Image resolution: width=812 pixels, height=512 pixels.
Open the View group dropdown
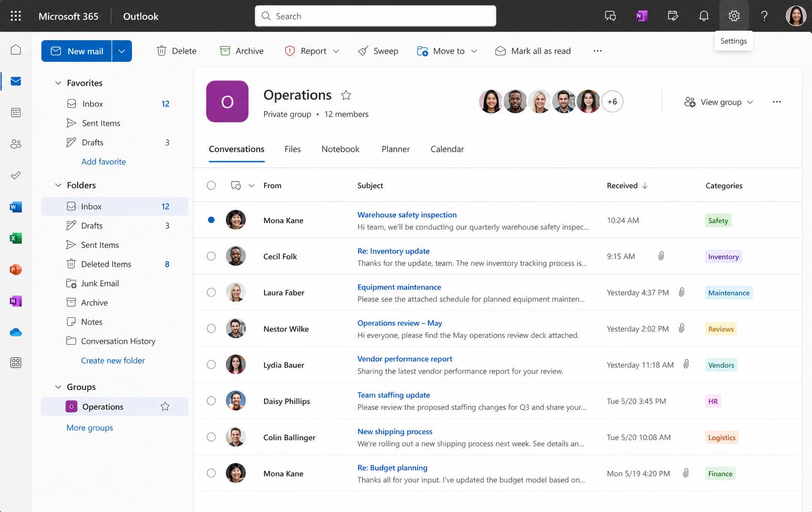click(719, 102)
